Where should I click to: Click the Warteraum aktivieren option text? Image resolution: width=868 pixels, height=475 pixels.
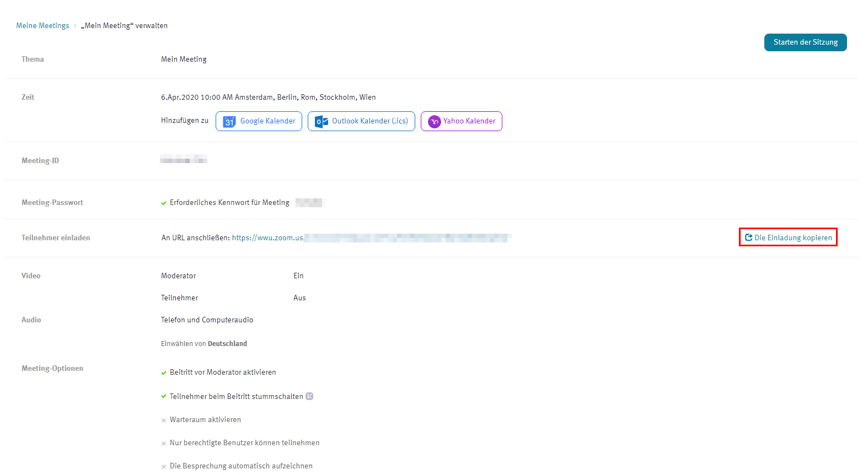pyautogui.click(x=205, y=419)
